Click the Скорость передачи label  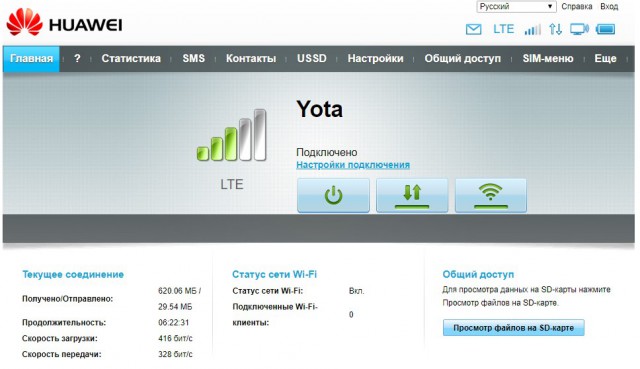click(x=62, y=354)
